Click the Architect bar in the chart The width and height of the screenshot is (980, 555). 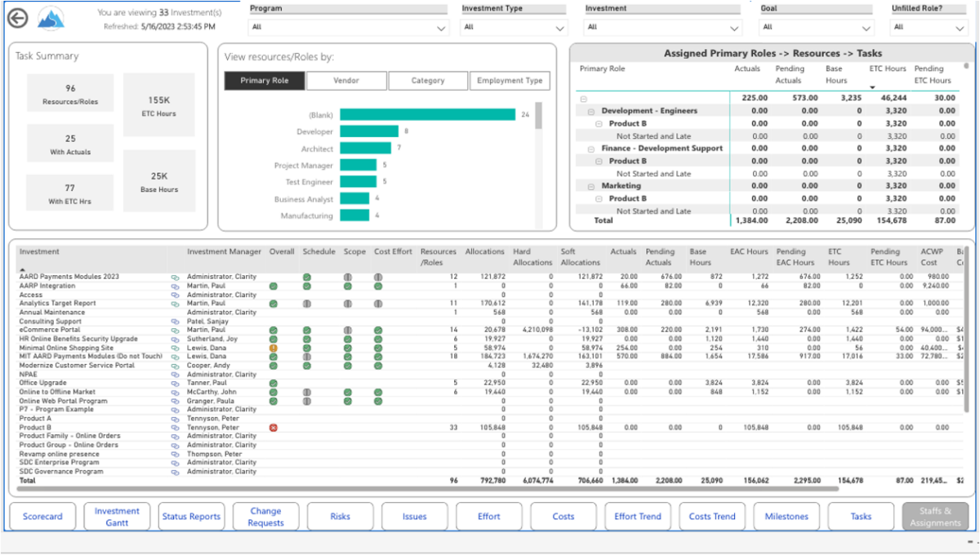(x=366, y=149)
